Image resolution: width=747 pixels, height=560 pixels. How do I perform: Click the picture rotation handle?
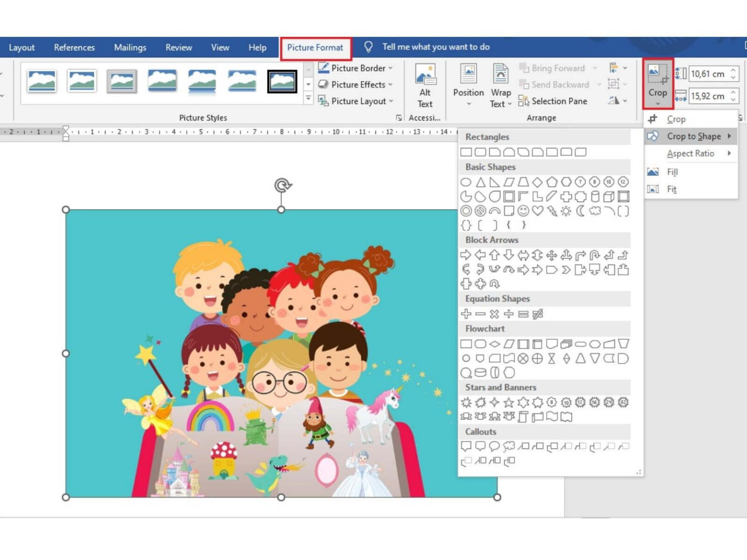pos(283,185)
